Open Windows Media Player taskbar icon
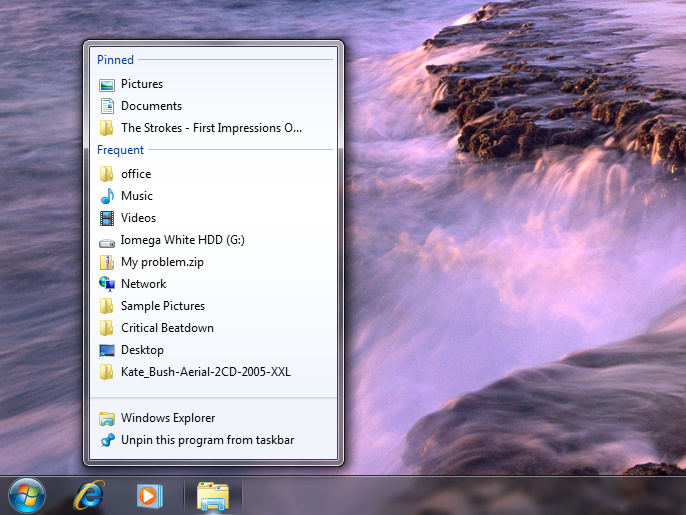686x515 pixels. (149, 495)
